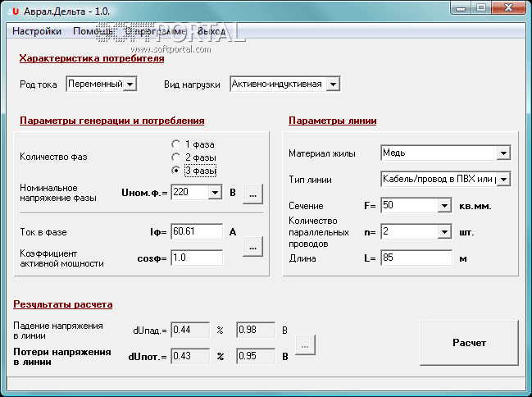Image resolution: width=532 pixels, height=397 pixels.
Task: Click the dUпад volts result 0.98
Action: 256,330
